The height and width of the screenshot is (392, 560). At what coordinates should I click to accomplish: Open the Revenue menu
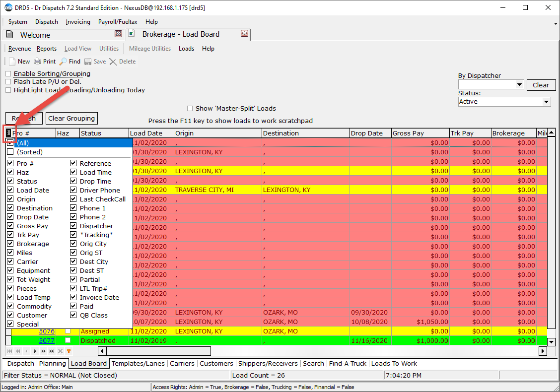(20, 49)
